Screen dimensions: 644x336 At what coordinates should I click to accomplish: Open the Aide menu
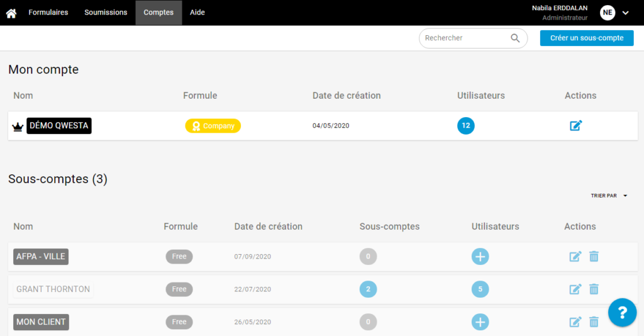pyautogui.click(x=197, y=13)
